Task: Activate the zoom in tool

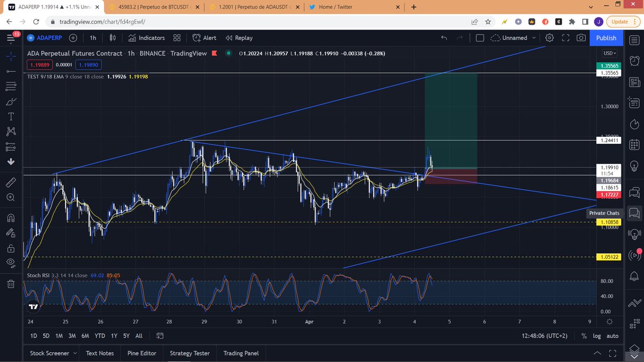Action: pyautogui.click(x=11, y=197)
